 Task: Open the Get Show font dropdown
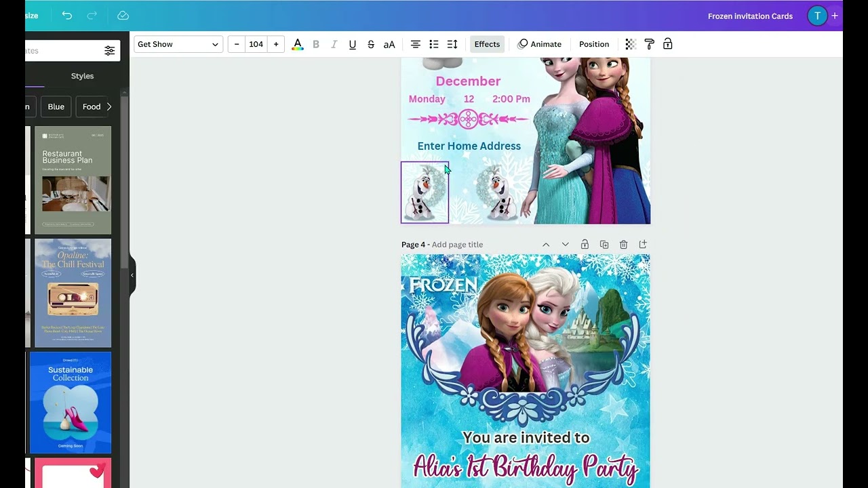[x=178, y=44]
